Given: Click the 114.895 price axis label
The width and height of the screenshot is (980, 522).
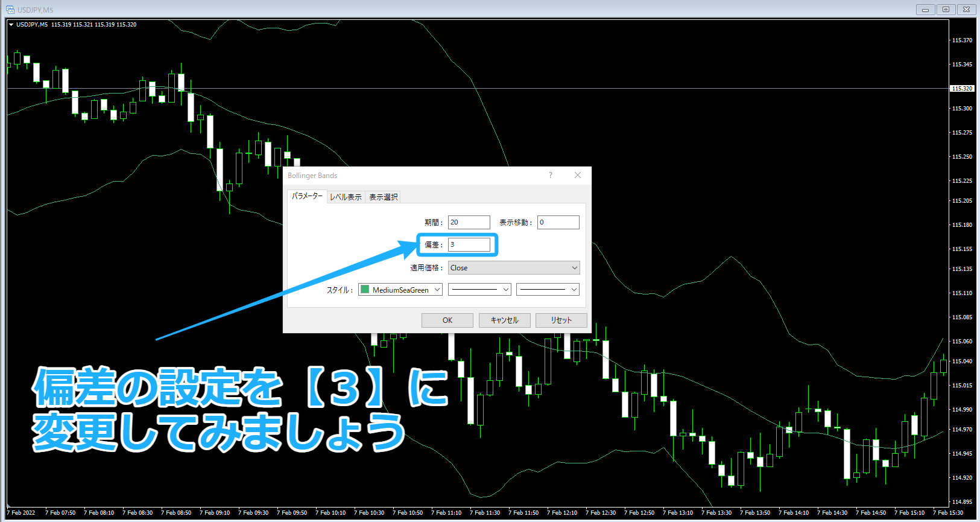Looking at the screenshot, I should tap(962, 502).
